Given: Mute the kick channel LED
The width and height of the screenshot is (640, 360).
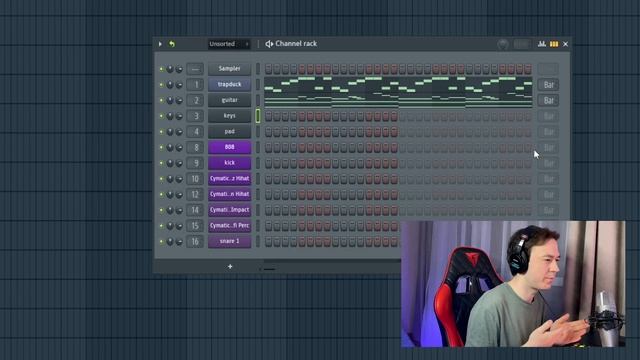Looking at the screenshot, I should pos(161,163).
